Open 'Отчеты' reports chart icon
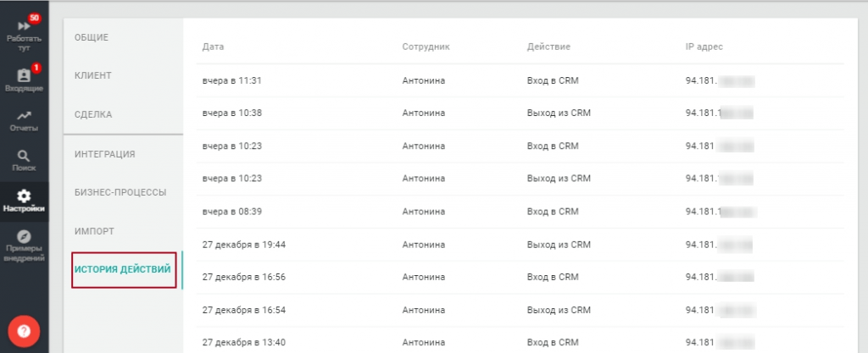Viewport: 868px width, 353px height. [24, 115]
